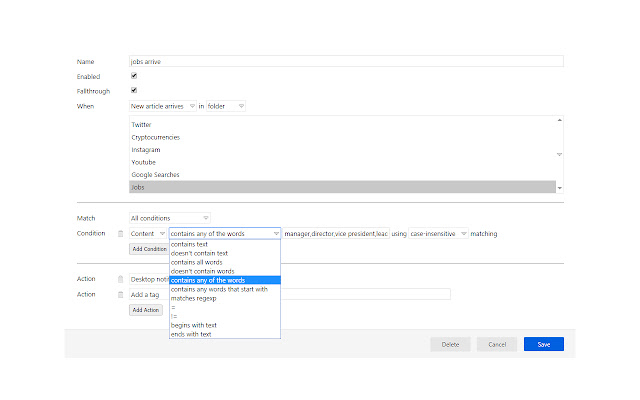The image size is (640, 400).
Task: Uncheck the Enabled checkbox
Action: pyautogui.click(x=134, y=76)
